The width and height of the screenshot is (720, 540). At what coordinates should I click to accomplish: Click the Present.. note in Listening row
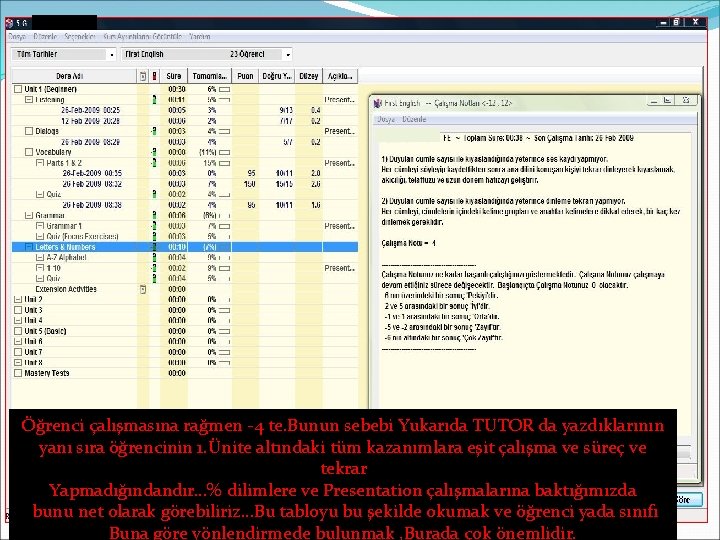[x=340, y=100]
